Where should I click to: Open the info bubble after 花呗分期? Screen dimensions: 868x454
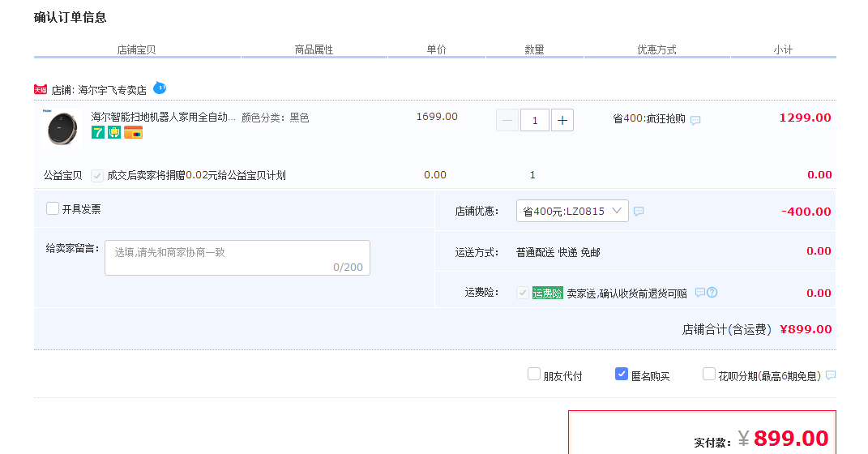pyautogui.click(x=831, y=375)
